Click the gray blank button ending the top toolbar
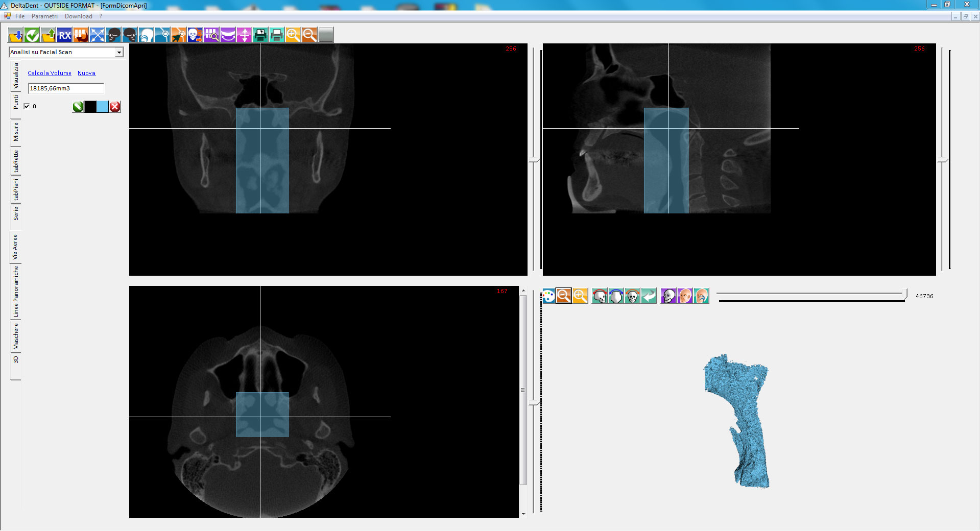Viewport: 980px width, 531px height. pos(326,35)
